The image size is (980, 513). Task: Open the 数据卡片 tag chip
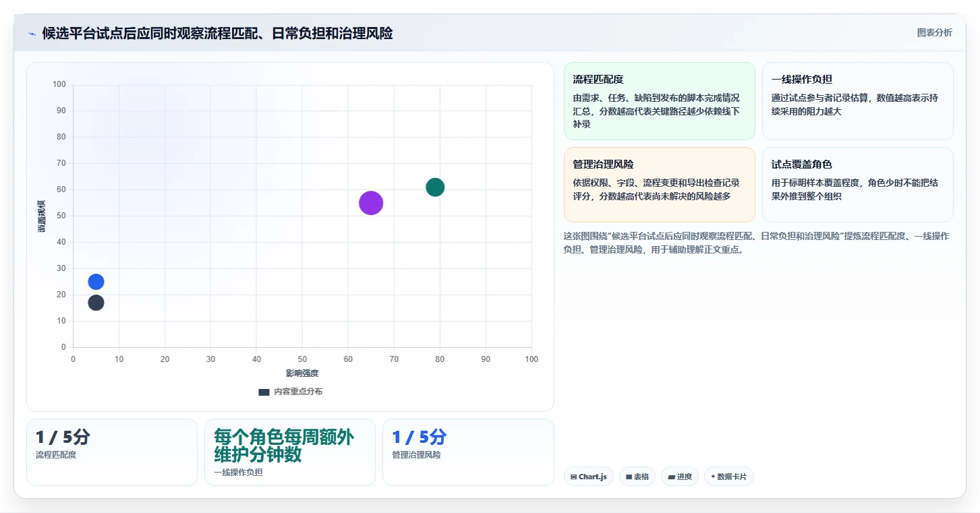coord(728,477)
